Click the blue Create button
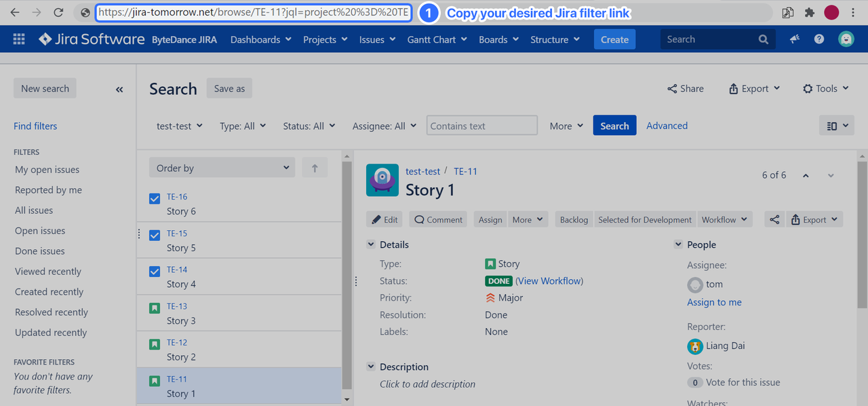Screen dimensions: 868x406 [614, 39]
